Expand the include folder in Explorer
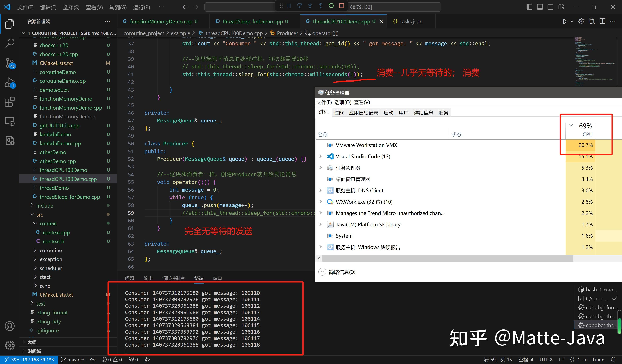The width and height of the screenshot is (622, 364). click(x=45, y=206)
